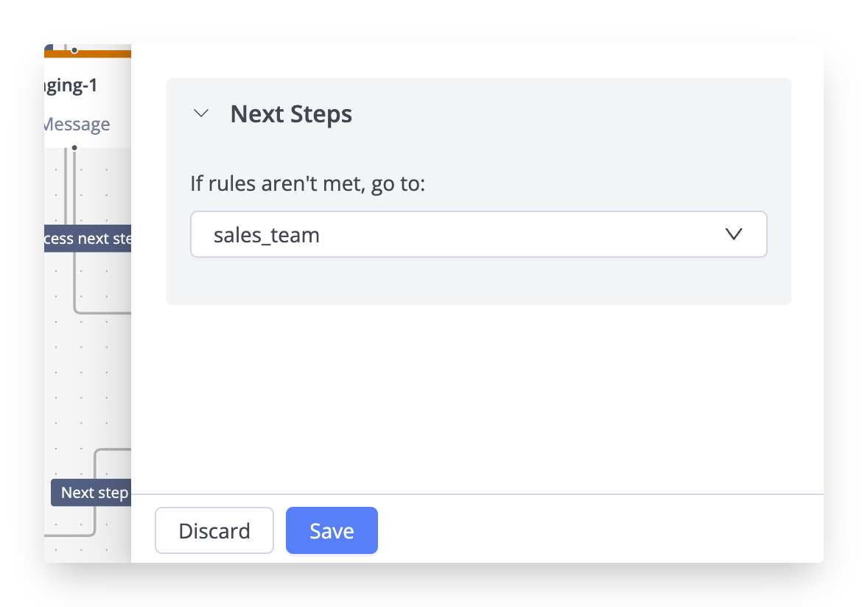
Task: Click the divider line above Discard button
Action: 477,494
